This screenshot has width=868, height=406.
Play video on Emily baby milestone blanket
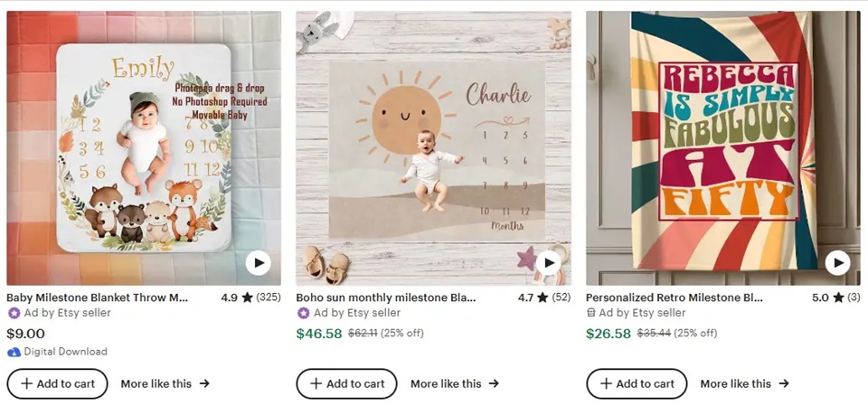[x=259, y=263]
